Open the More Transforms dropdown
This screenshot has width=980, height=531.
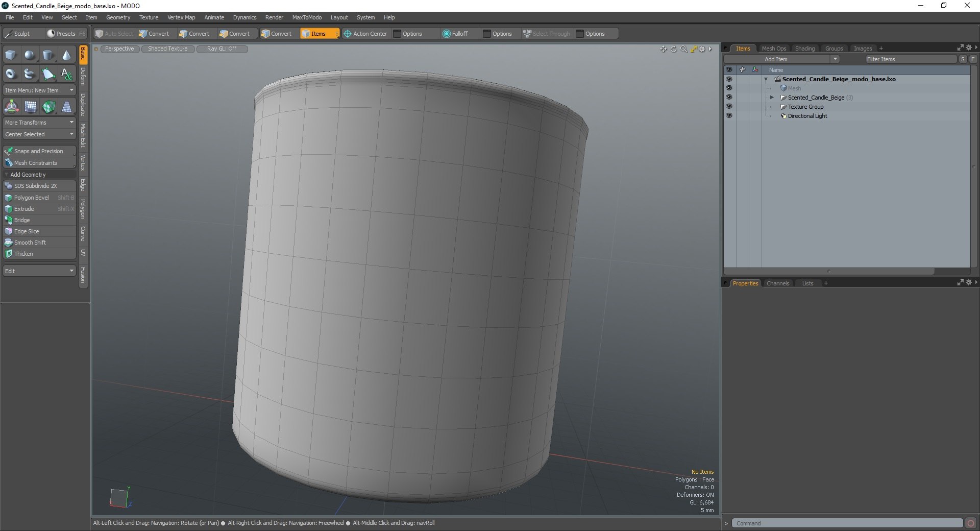39,123
